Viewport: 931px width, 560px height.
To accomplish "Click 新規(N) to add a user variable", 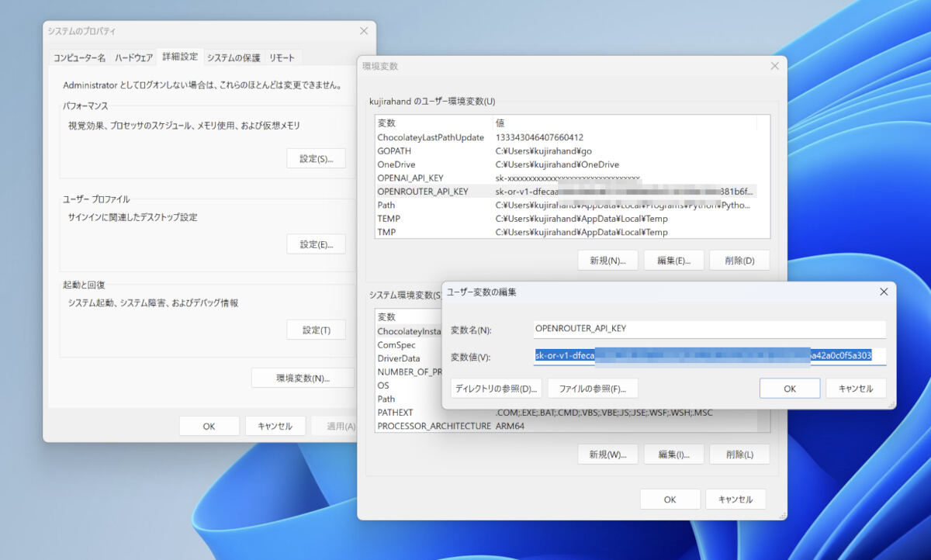I will click(608, 260).
